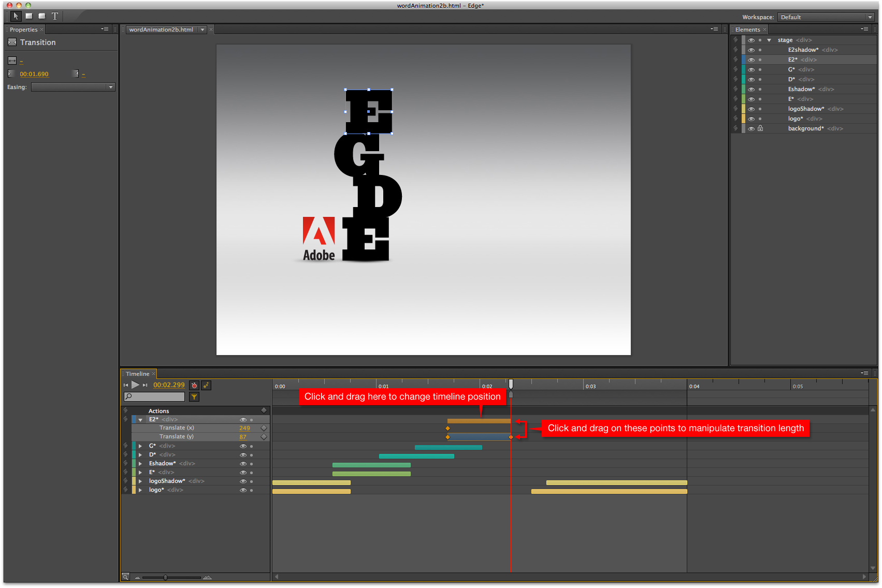The width and height of the screenshot is (882, 588).
Task: Click the playhead marker on ruler
Action: pyautogui.click(x=511, y=384)
